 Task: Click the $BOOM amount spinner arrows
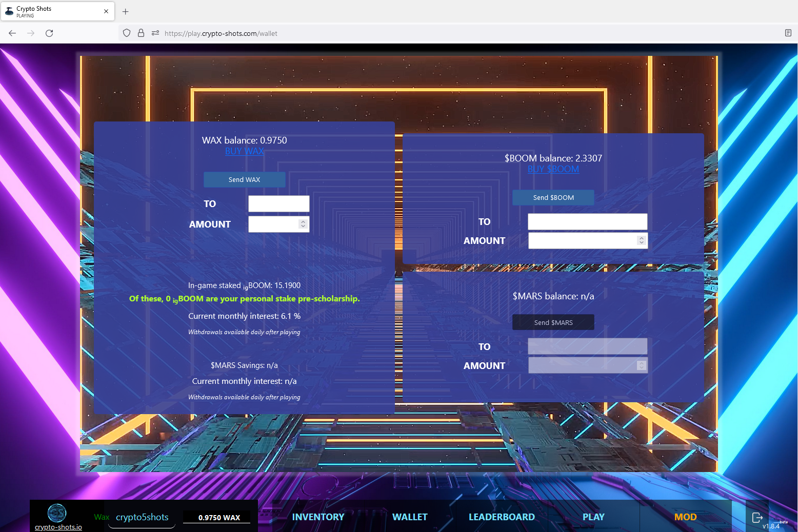pyautogui.click(x=641, y=240)
